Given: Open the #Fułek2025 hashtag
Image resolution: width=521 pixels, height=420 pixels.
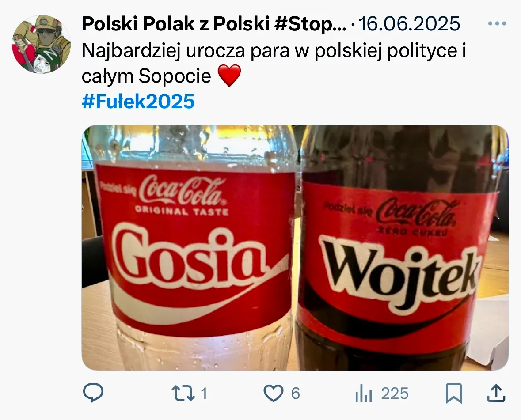Looking at the screenshot, I should coord(138,102).
